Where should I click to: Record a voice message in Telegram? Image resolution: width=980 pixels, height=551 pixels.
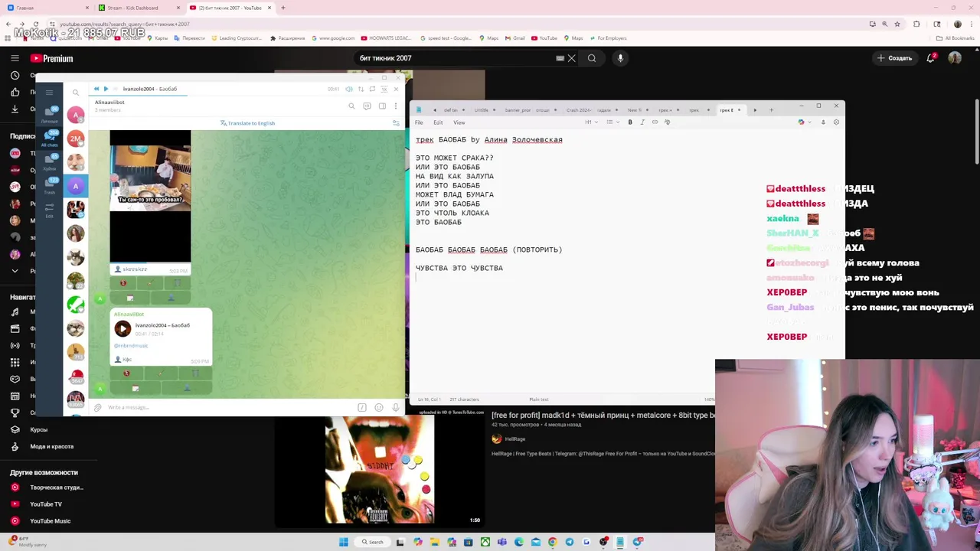pyautogui.click(x=395, y=408)
